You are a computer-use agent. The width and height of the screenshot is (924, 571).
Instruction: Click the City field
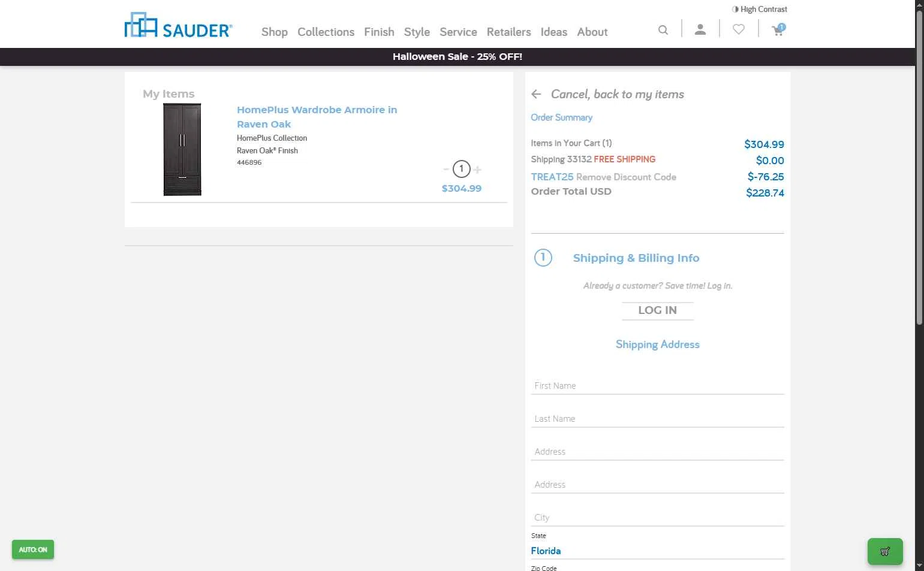coord(657,518)
